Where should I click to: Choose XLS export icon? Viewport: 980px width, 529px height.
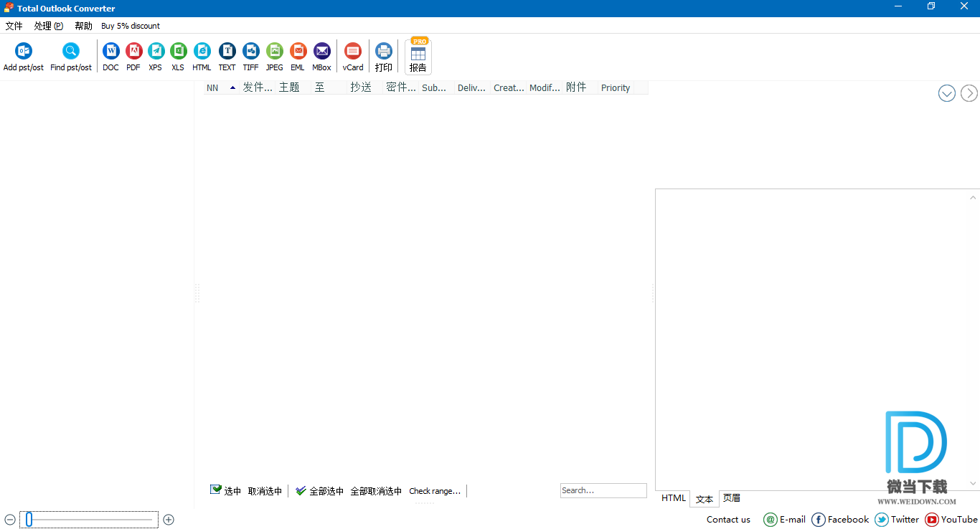pos(178,51)
